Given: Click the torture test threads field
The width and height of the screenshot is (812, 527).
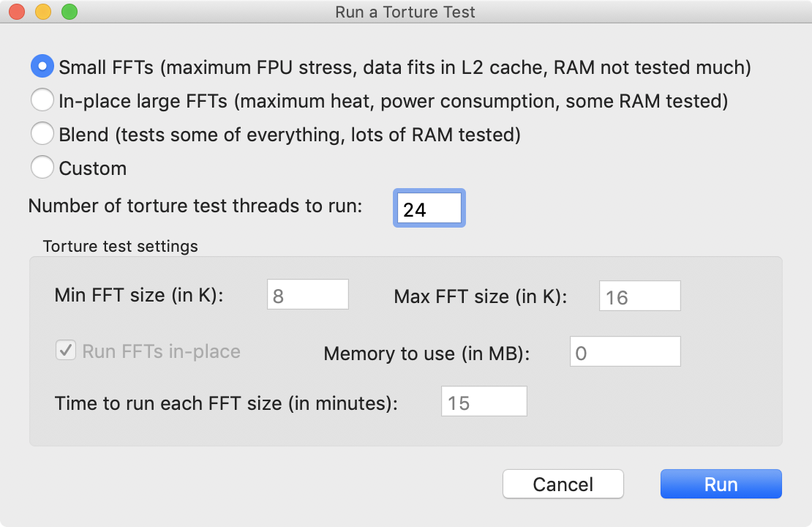Looking at the screenshot, I should [x=429, y=209].
